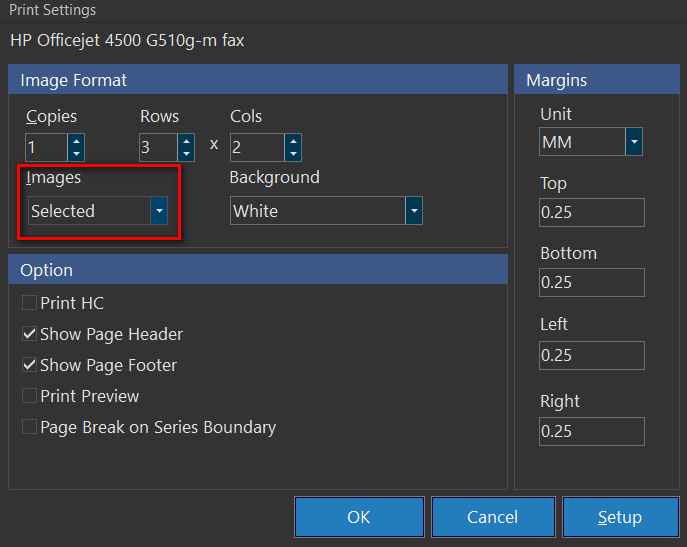Decrease Copies with the down arrow
The height and width of the screenshot is (547, 687).
coord(76,154)
